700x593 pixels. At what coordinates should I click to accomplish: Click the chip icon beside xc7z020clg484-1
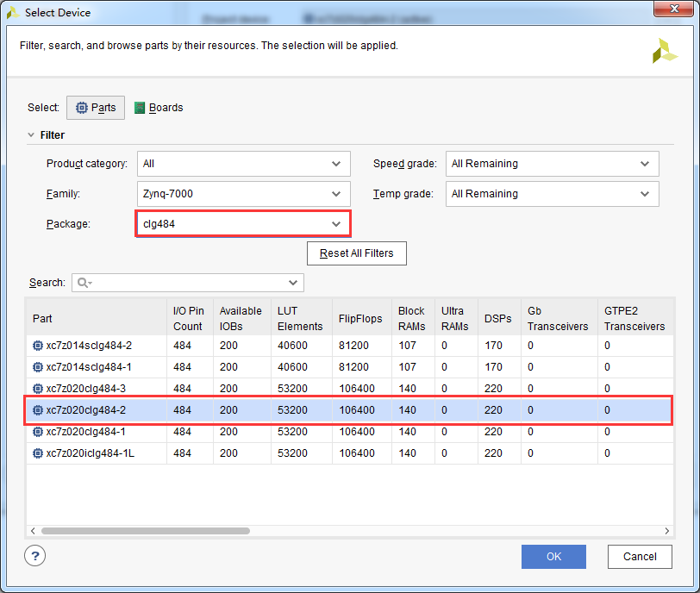click(x=38, y=432)
